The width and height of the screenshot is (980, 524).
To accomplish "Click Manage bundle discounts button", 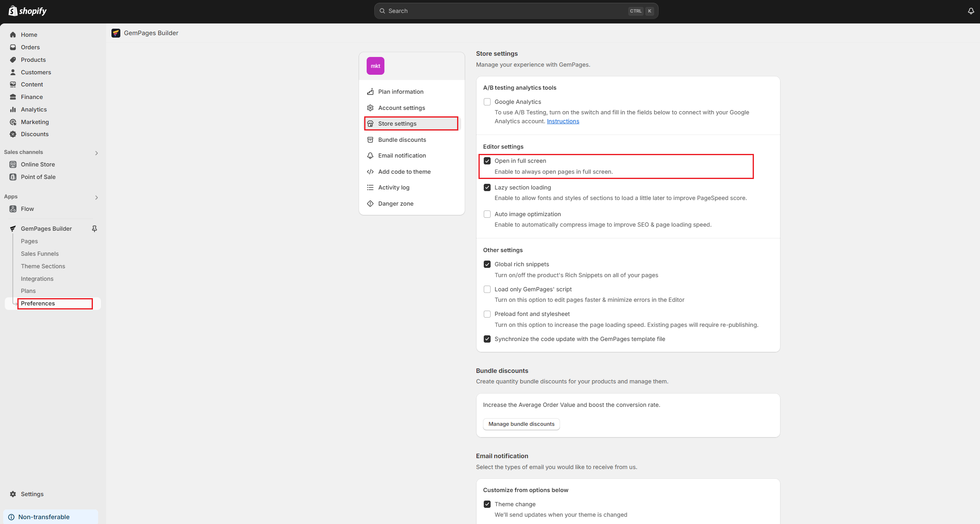I will coord(521,424).
